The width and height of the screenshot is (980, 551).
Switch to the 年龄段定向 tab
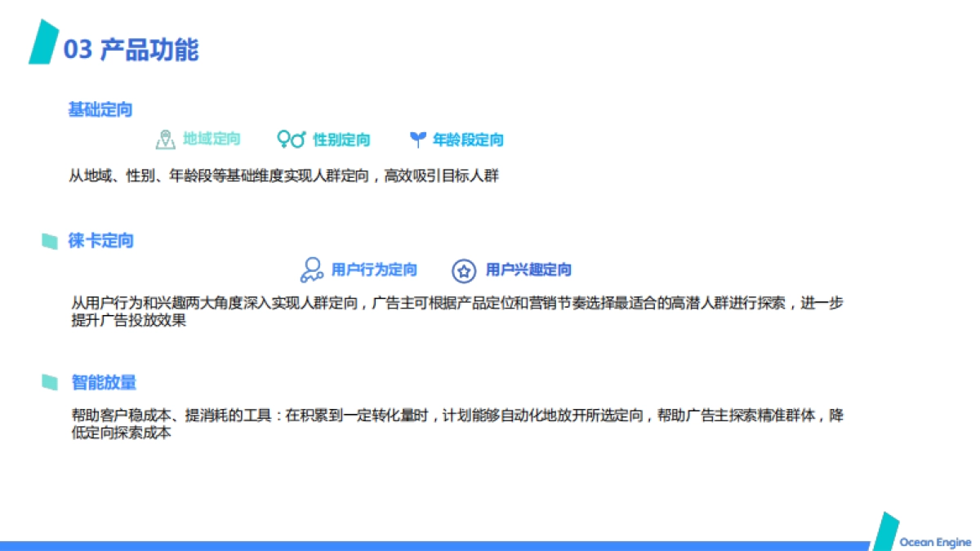pos(468,139)
